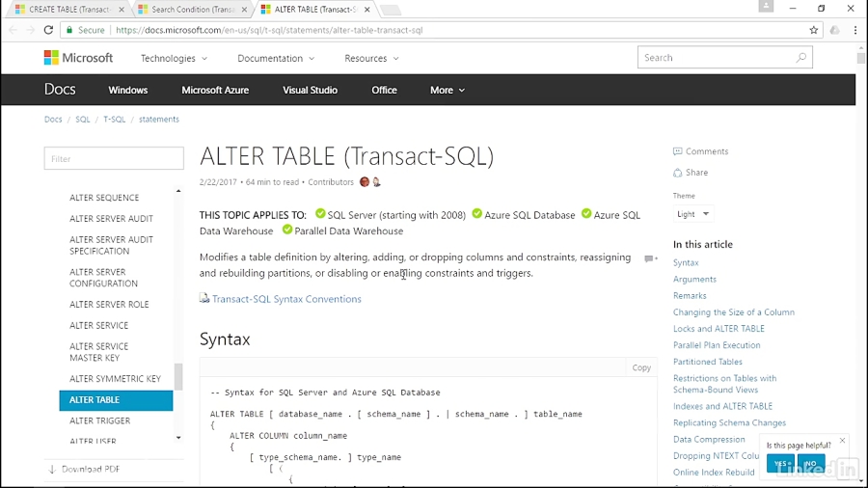Image resolution: width=868 pixels, height=488 pixels.
Task: Click the Comments speech bubble icon
Action: 678,151
